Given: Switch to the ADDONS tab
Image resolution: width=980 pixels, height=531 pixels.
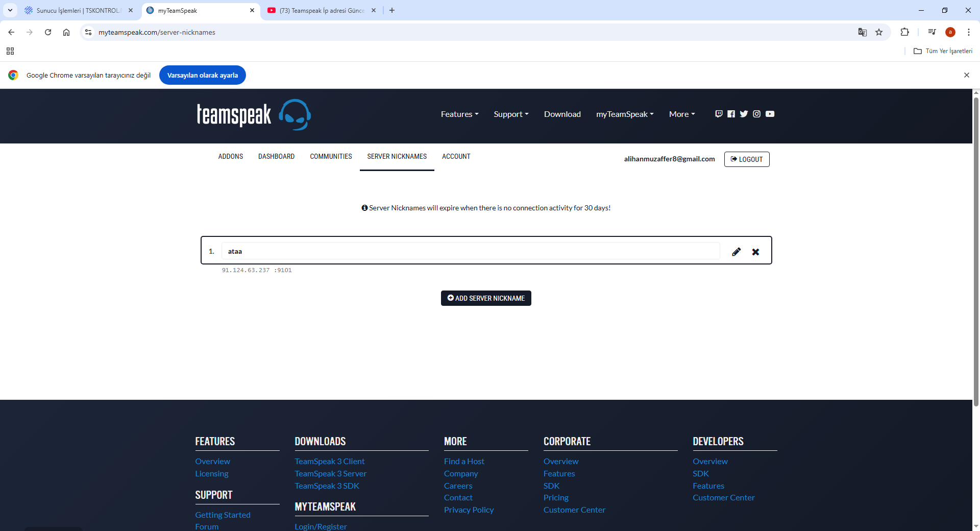Looking at the screenshot, I should click(231, 157).
